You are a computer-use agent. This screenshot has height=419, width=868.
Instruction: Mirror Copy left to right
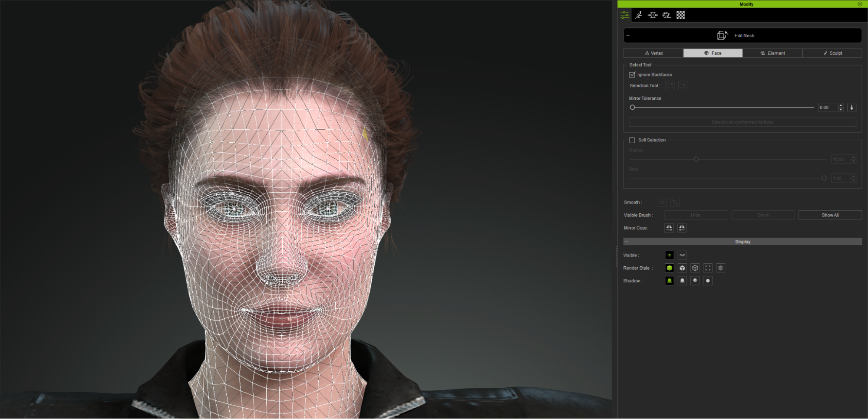pos(669,228)
